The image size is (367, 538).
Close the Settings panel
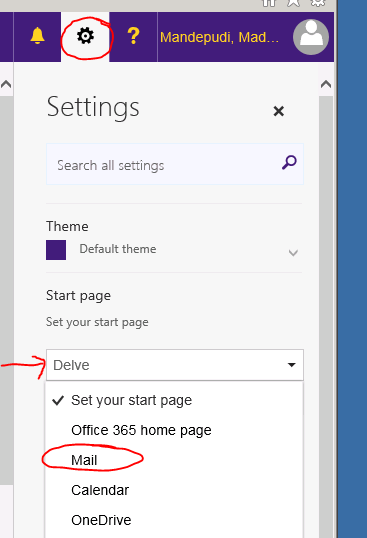279,111
